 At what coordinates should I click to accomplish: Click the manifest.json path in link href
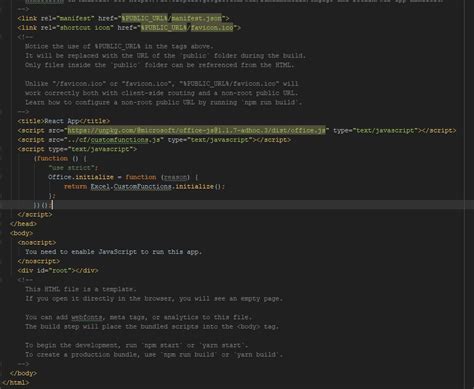[196, 18]
